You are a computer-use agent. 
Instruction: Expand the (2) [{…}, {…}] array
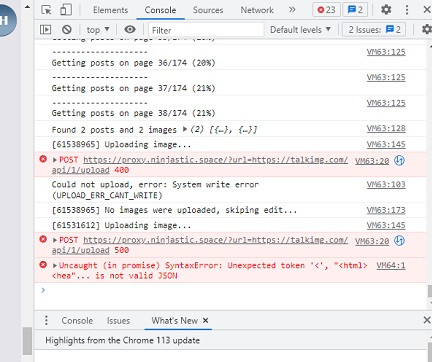click(185, 129)
